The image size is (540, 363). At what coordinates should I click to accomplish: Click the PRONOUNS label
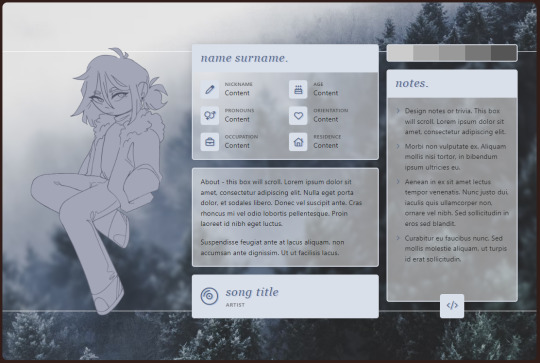click(x=239, y=111)
